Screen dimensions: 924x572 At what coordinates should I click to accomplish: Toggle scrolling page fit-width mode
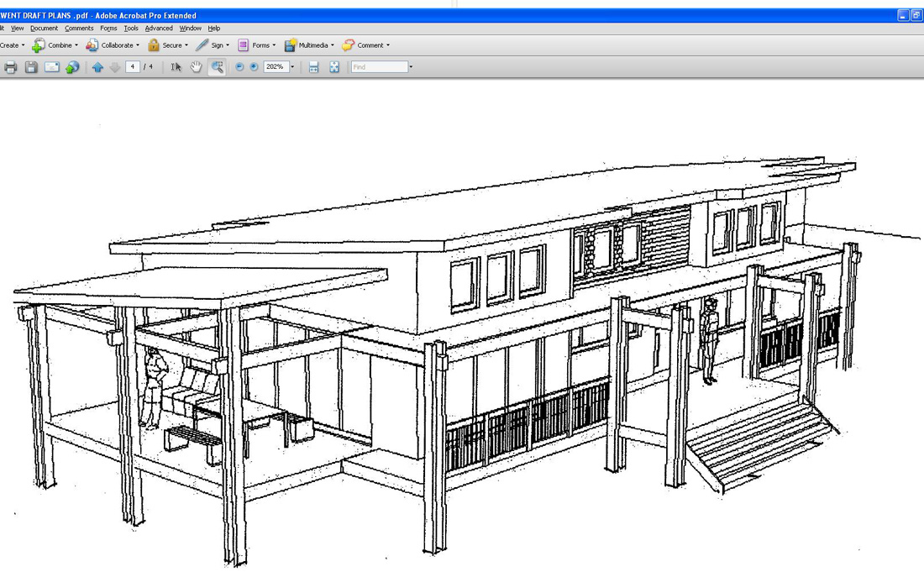tap(314, 67)
